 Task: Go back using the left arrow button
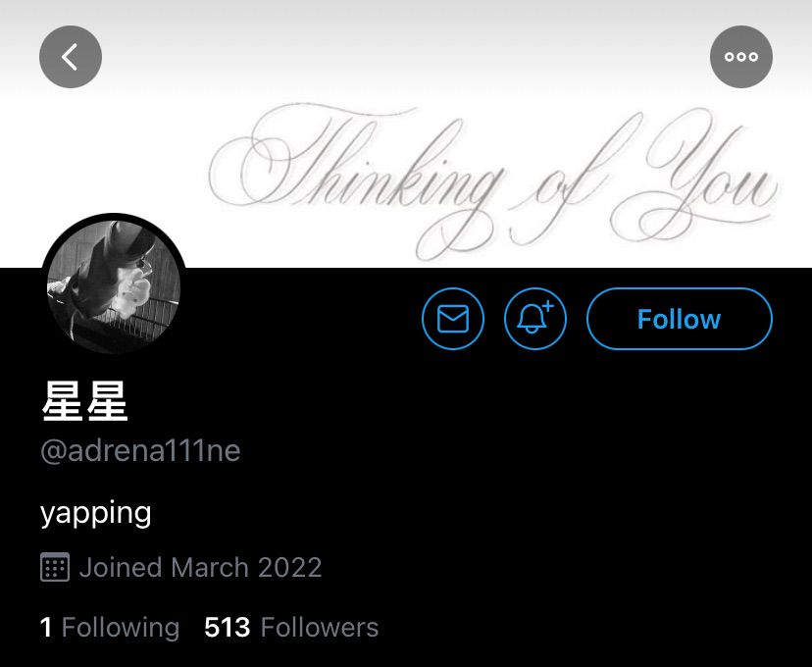point(71,57)
